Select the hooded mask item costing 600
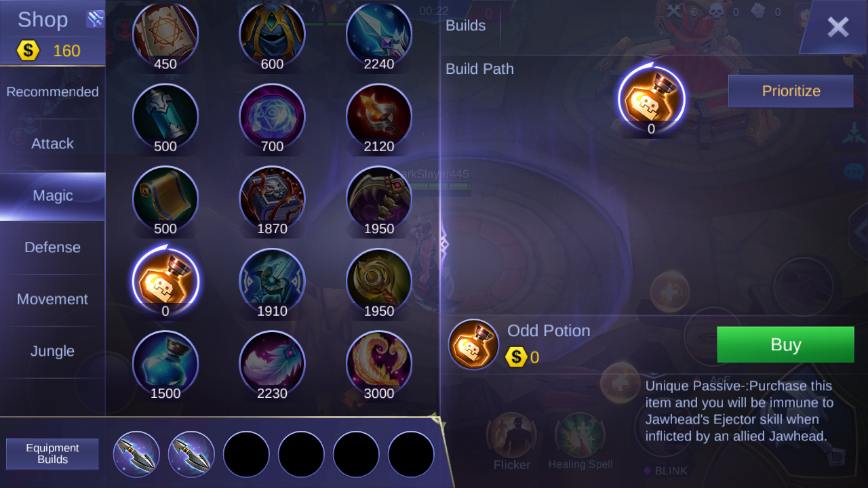 (x=272, y=34)
